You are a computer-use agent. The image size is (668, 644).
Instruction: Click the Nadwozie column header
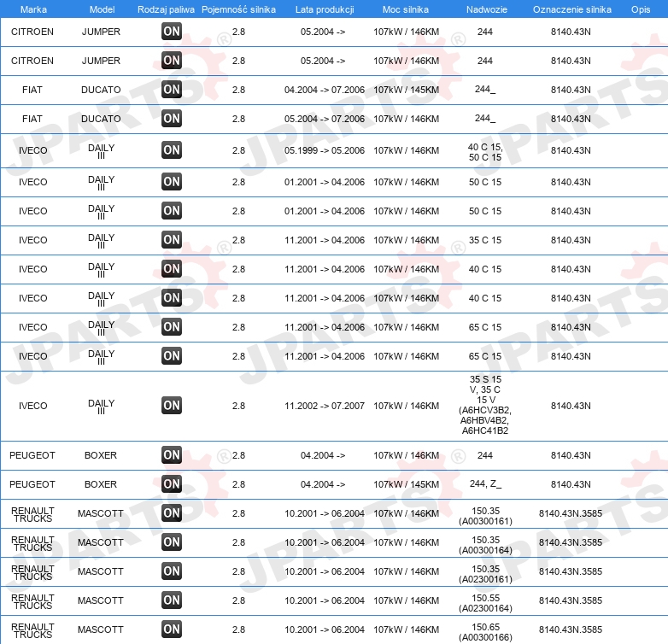point(487,9)
